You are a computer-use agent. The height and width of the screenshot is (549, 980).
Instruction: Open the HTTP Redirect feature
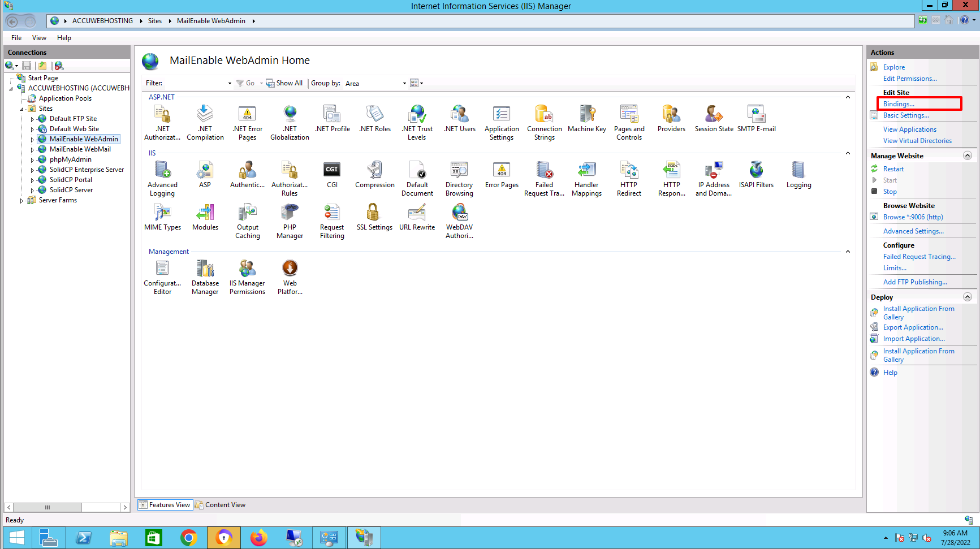point(629,178)
